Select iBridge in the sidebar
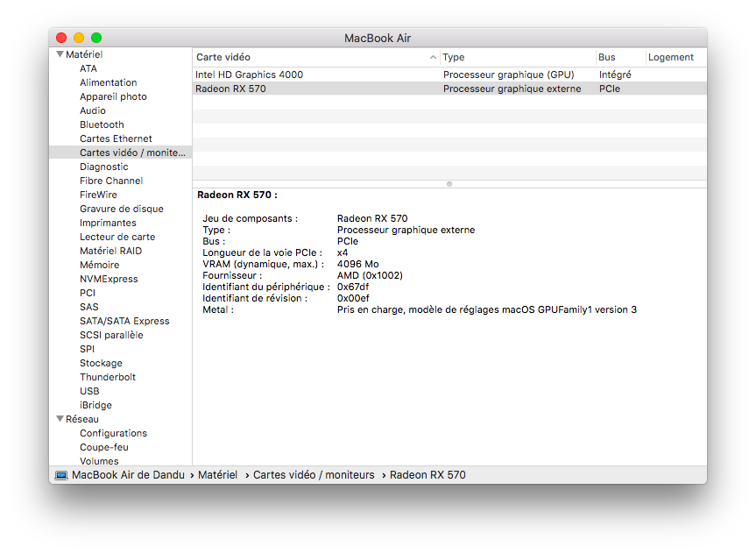The image size is (756, 554). 96,405
